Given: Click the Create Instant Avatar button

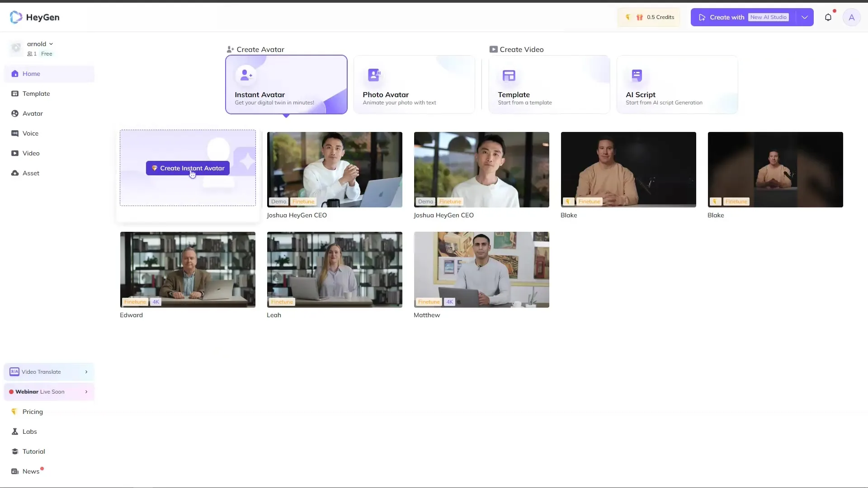Looking at the screenshot, I should click(x=188, y=168).
